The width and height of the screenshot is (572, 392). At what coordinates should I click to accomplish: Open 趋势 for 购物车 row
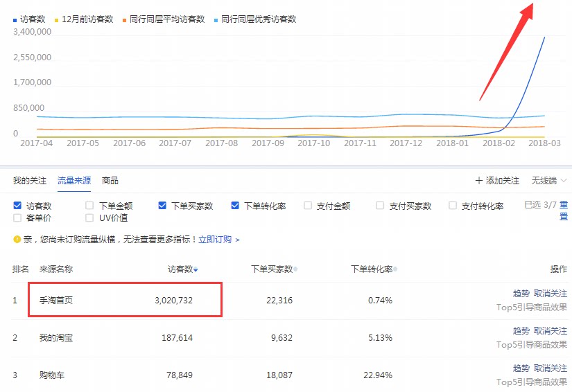point(521,368)
